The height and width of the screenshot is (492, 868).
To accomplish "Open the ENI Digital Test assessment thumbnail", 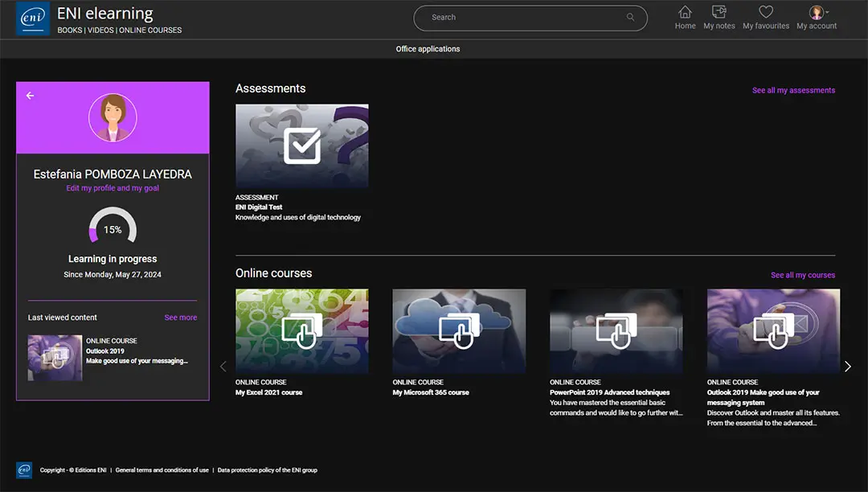I will click(x=301, y=146).
